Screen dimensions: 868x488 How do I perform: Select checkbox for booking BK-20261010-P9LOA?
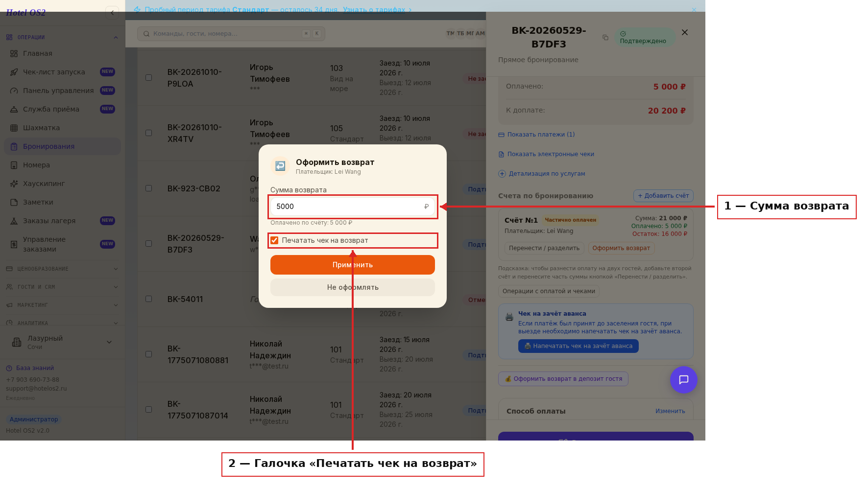(x=148, y=78)
